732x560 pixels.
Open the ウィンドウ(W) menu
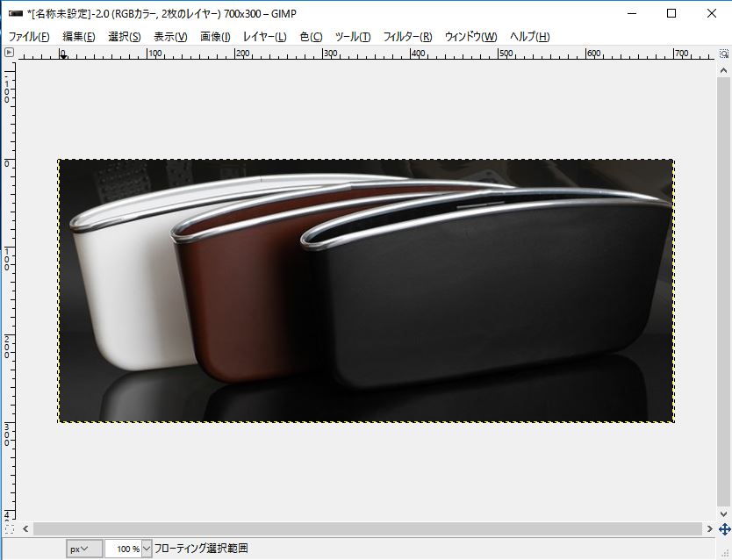coord(470,36)
